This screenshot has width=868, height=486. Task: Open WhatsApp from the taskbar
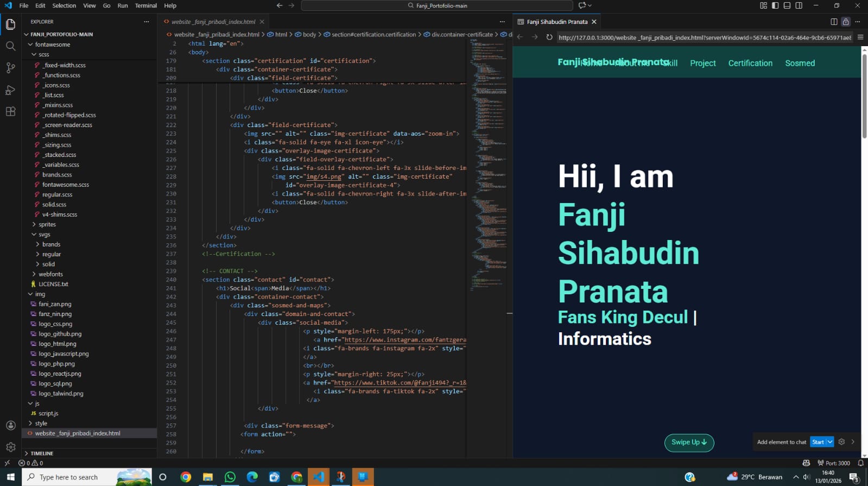pyautogui.click(x=230, y=477)
